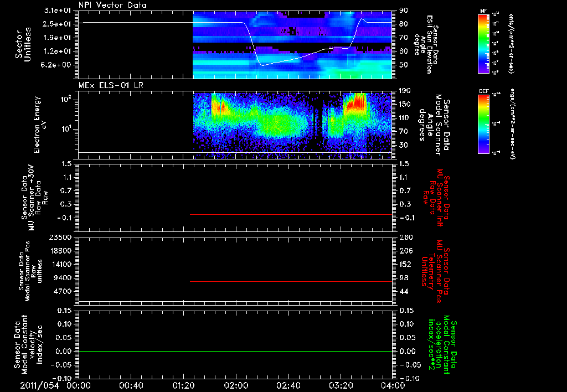
Task: Click the red line in the Scanner Pos panel
Action: point(291,281)
